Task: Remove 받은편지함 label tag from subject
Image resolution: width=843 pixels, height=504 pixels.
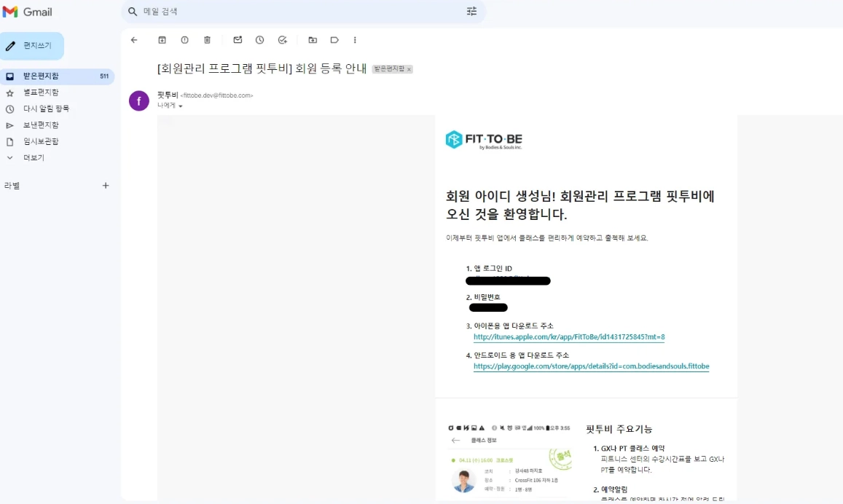Action: pyautogui.click(x=409, y=69)
